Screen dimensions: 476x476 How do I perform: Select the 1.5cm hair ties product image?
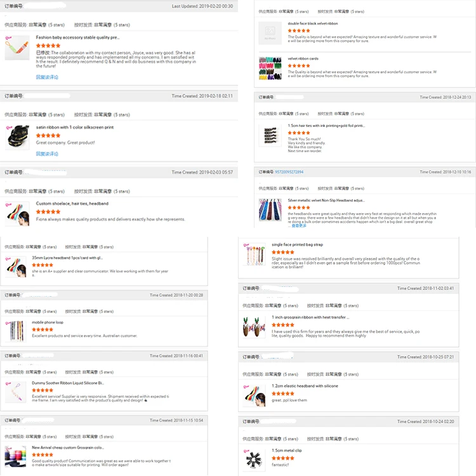[270, 135]
